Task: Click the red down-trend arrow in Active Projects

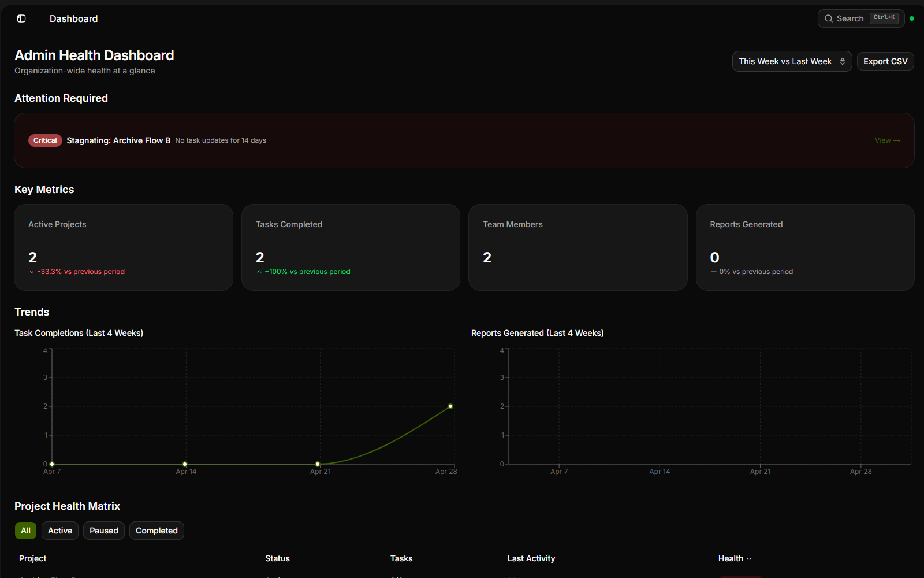Action: click(x=32, y=272)
